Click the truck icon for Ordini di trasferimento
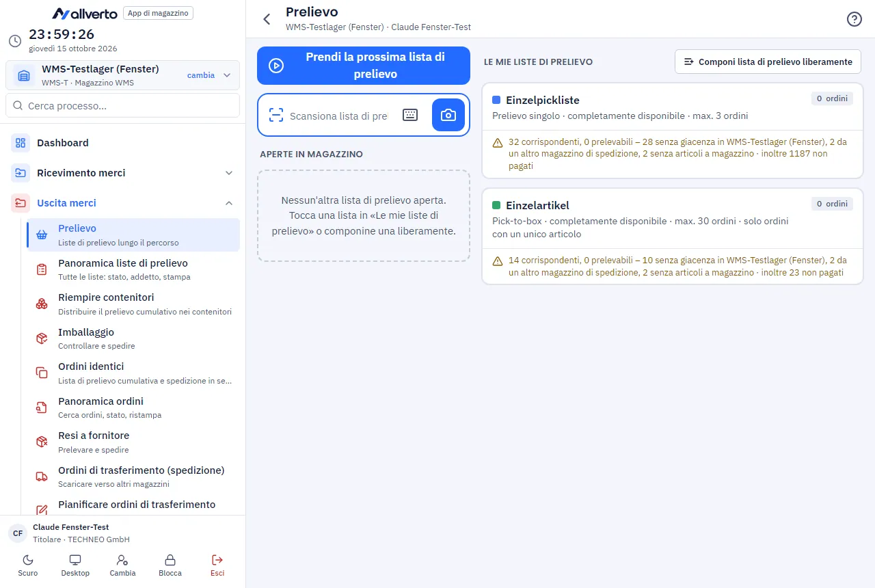Screen dimensions: 875x588 (42, 477)
